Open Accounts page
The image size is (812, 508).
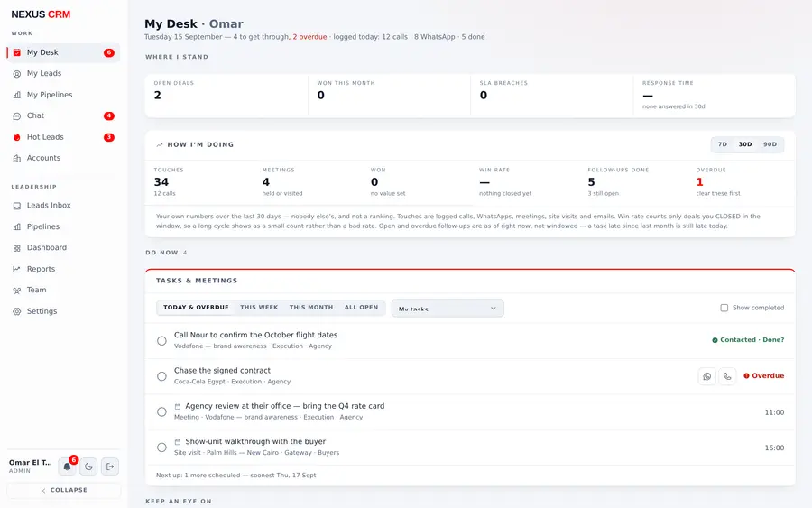point(64,159)
